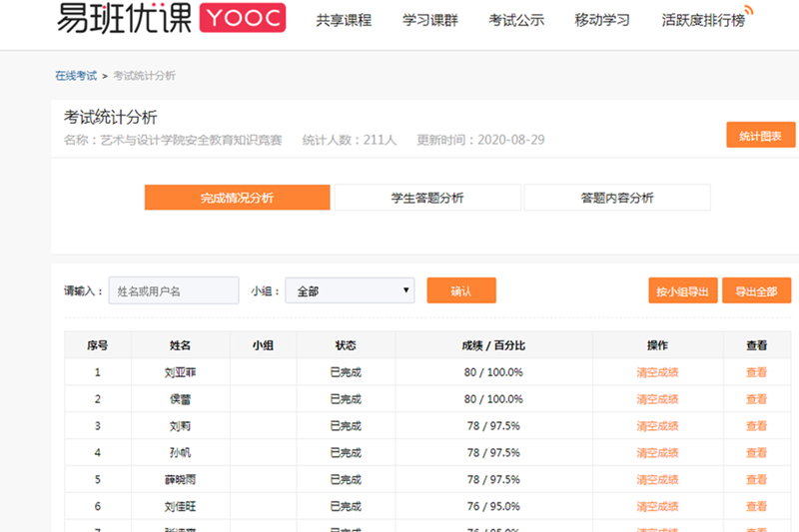The image size is (799, 532).
Task: Click the 在线考试 breadcrumb link
Action: pyautogui.click(x=76, y=76)
